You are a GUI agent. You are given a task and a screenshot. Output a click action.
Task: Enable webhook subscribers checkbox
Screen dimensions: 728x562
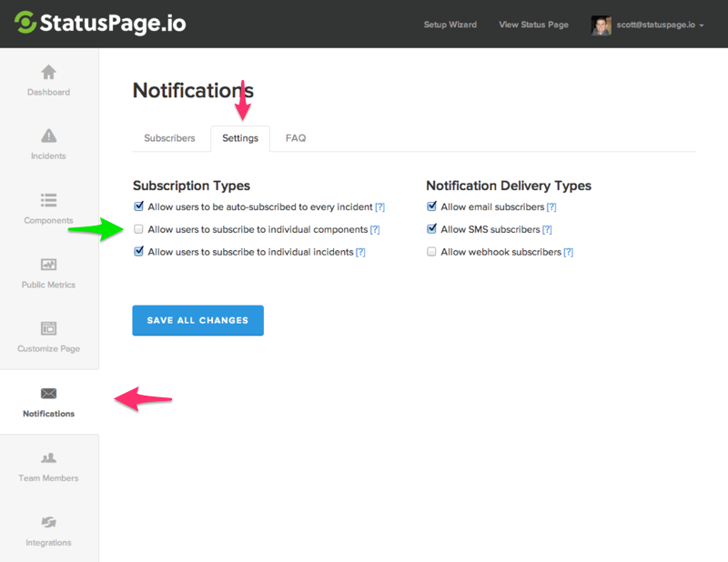432,252
